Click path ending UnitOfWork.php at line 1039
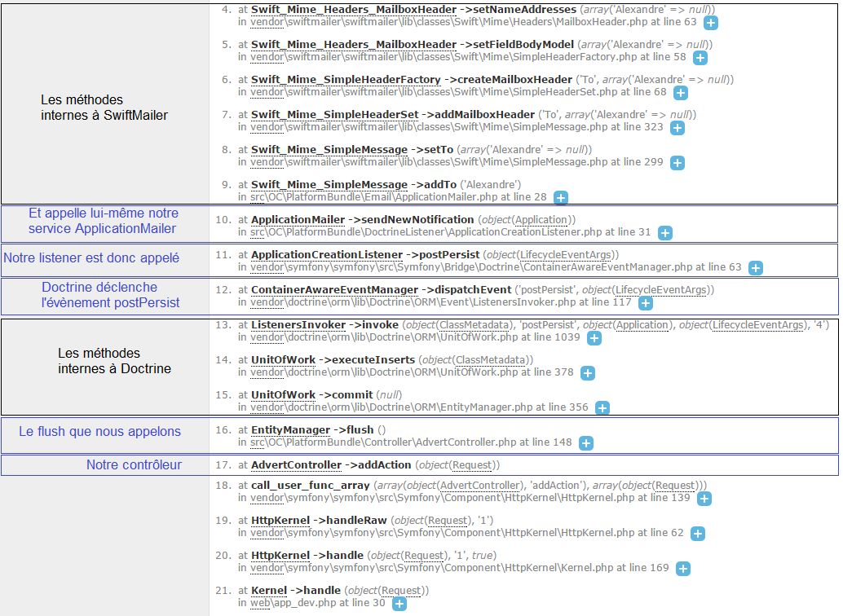The height and width of the screenshot is (616, 843). (384, 337)
